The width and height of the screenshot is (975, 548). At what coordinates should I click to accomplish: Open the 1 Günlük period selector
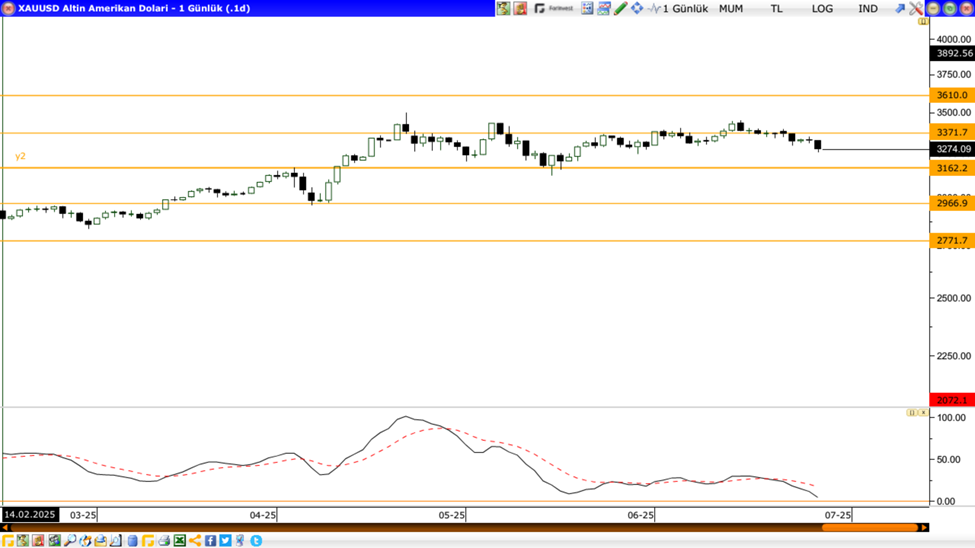(x=685, y=8)
